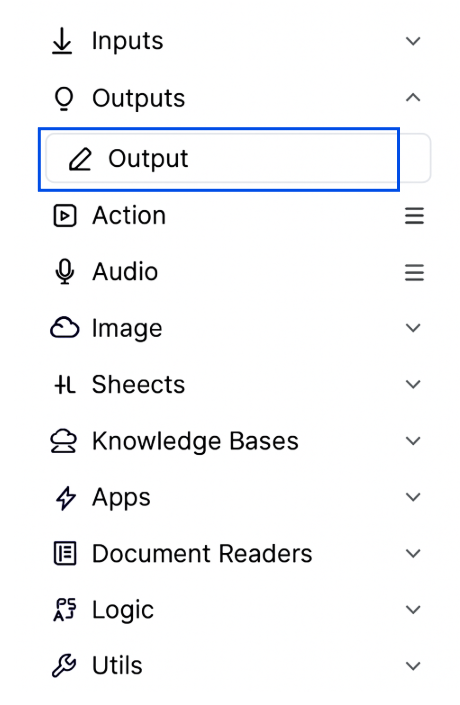Screen dimensions: 460x705
Task: Expand the Utils section chevron
Action: click(x=413, y=666)
